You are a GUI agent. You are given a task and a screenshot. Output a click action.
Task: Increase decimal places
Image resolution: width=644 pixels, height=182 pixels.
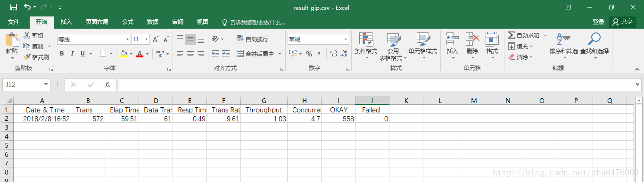pos(333,54)
